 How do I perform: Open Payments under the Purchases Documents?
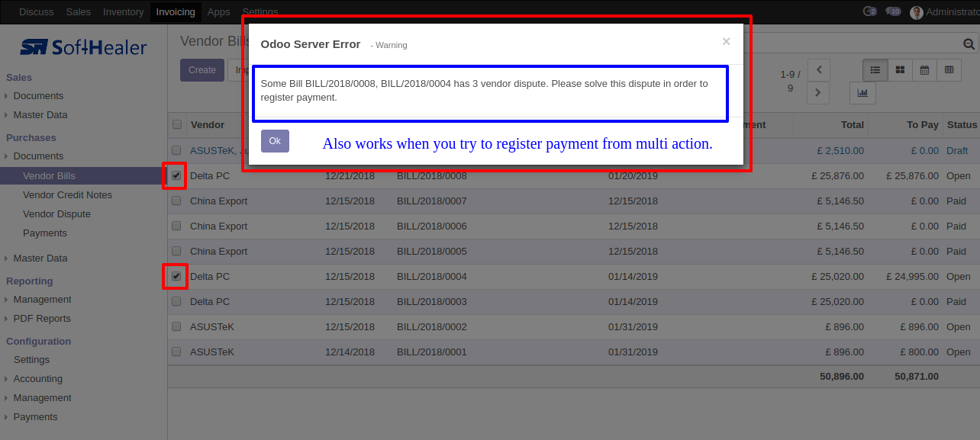tap(45, 233)
